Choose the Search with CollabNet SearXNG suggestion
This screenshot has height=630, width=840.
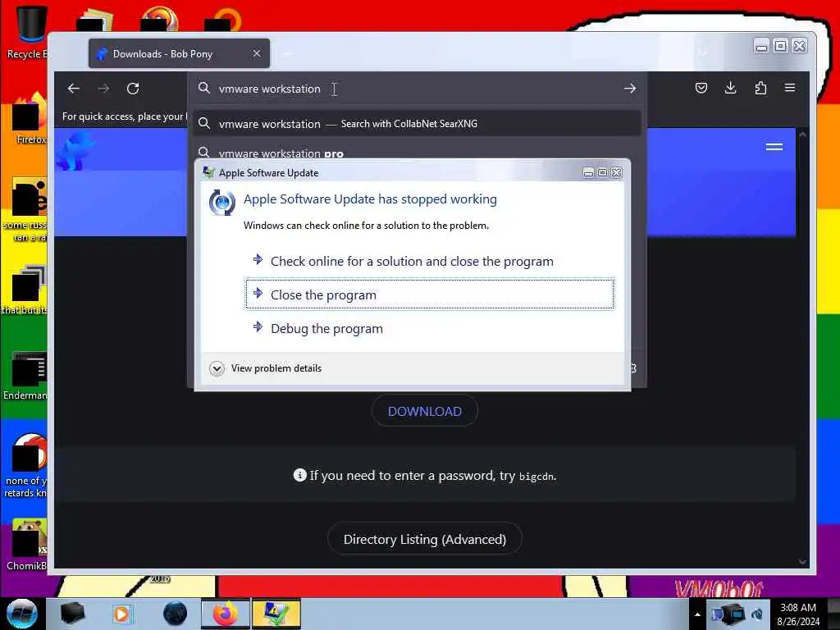418,124
